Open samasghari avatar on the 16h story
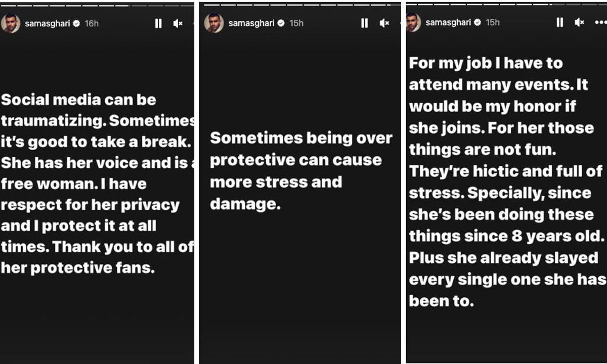 [10, 23]
